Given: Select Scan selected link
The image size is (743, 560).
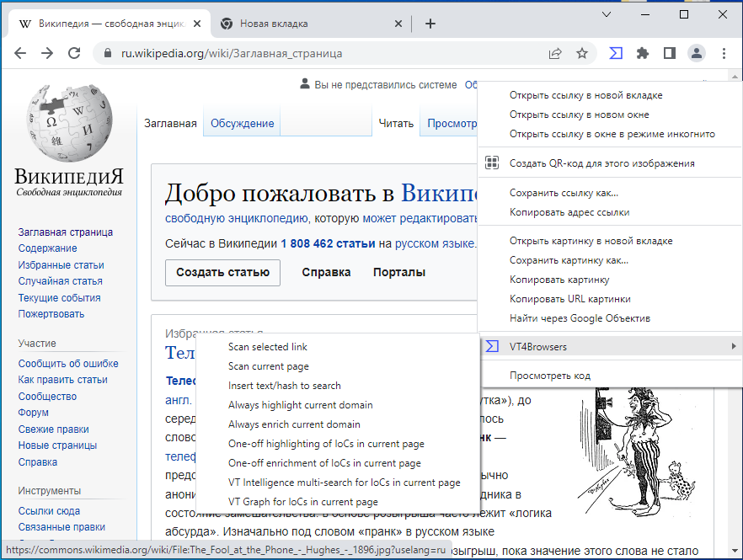Looking at the screenshot, I should [338, 347].
